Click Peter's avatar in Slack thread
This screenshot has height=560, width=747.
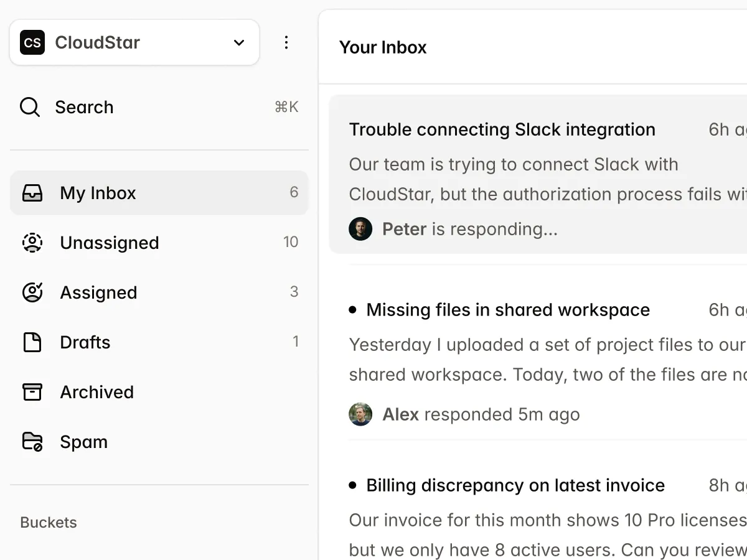(x=360, y=229)
